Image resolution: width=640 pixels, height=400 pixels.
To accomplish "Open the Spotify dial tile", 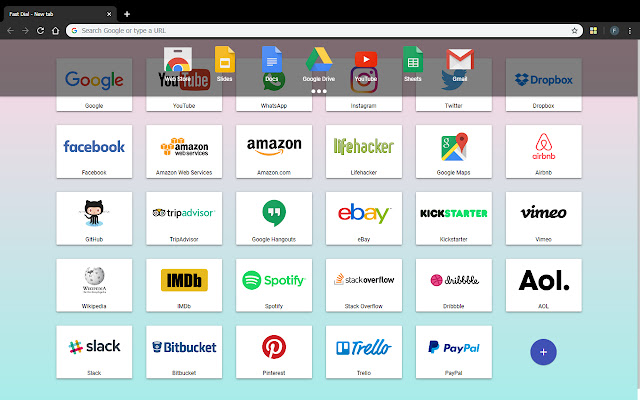I will tap(274, 285).
